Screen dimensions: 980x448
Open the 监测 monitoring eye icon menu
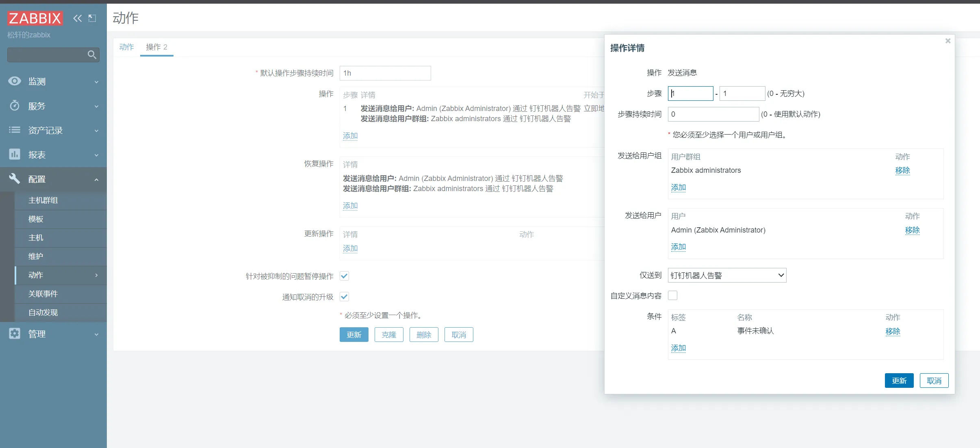pyautogui.click(x=15, y=81)
